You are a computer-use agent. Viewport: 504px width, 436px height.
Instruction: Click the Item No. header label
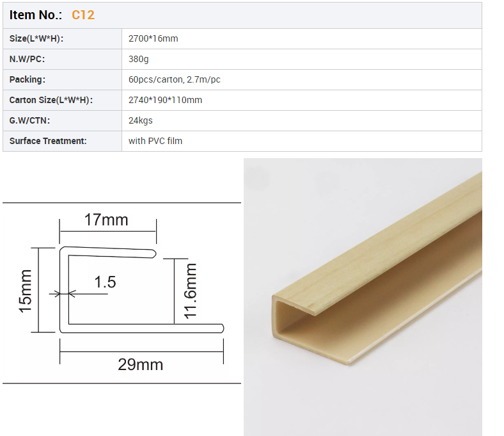[x=36, y=15]
